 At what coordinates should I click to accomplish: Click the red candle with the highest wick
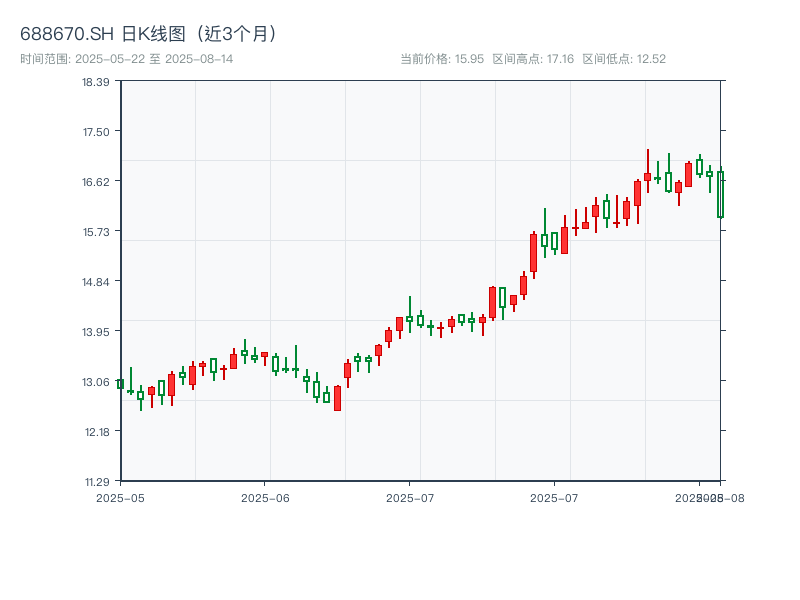click(x=647, y=177)
